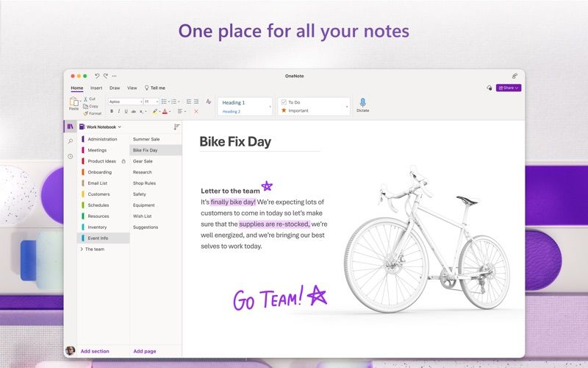Click the link icon in title bar
Viewport: 588px width, 368px height.
(515, 76)
